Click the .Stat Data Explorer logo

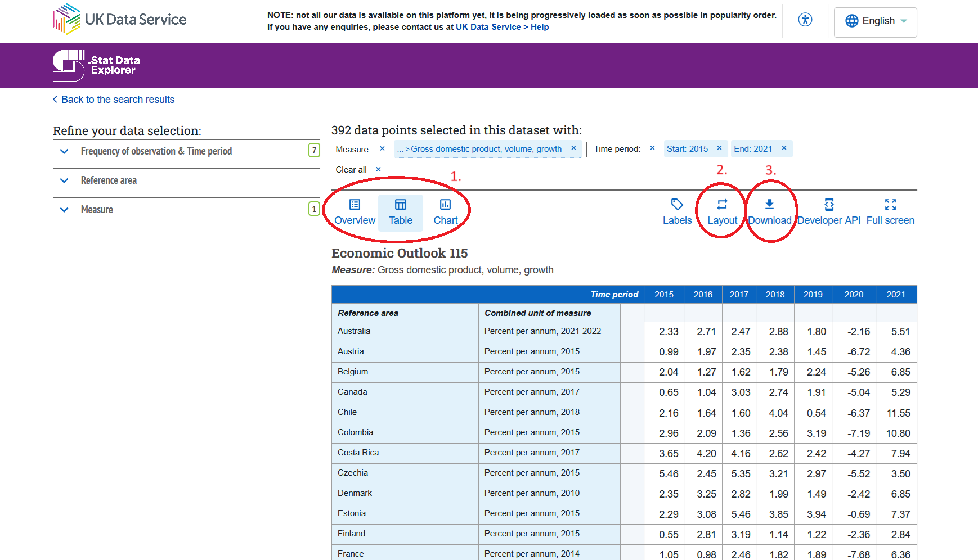click(96, 66)
